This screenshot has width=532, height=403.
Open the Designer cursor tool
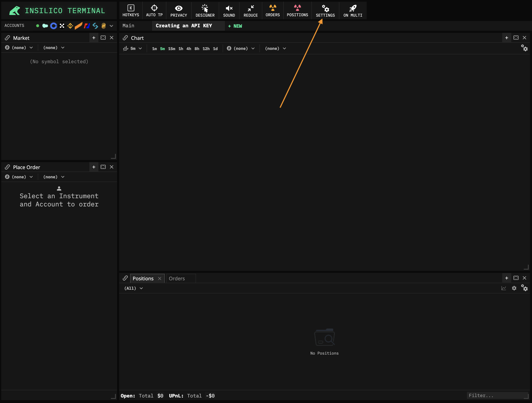[205, 8]
